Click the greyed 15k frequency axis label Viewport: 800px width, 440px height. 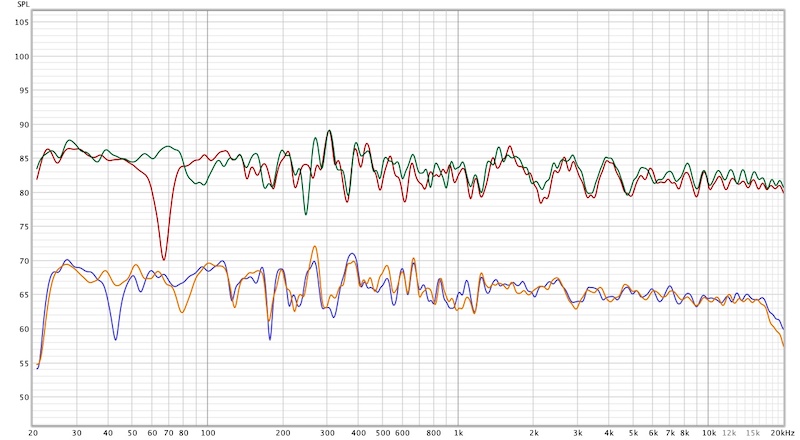(x=753, y=433)
